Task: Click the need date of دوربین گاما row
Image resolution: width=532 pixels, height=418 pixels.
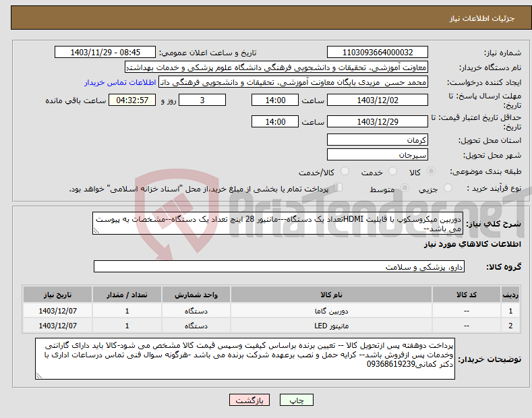Action: click(x=58, y=311)
